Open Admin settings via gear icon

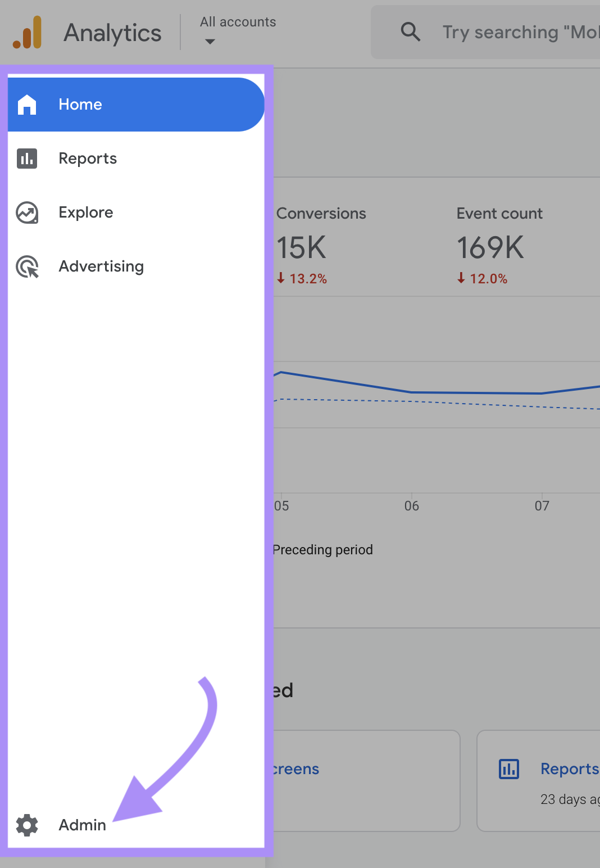pos(27,825)
